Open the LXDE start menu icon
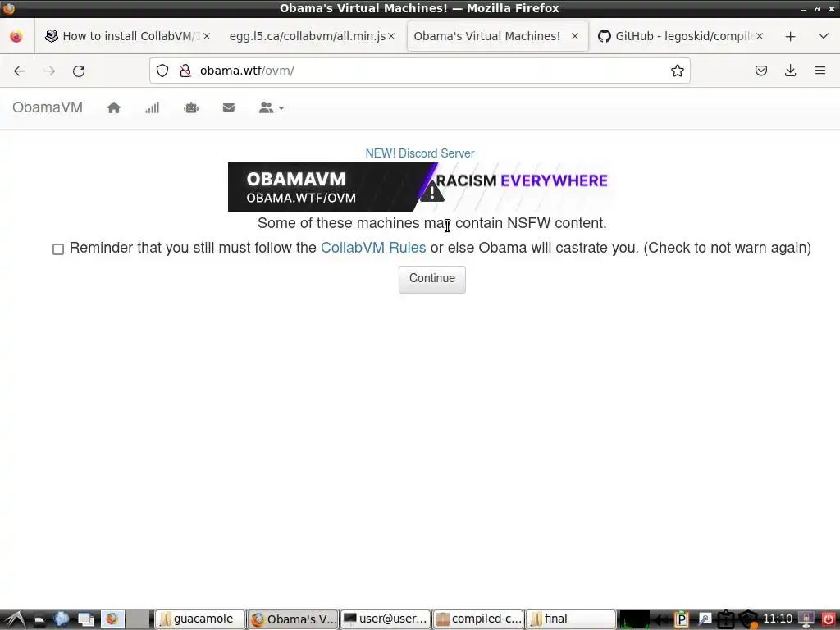This screenshot has width=840, height=630. pos(15,619)
